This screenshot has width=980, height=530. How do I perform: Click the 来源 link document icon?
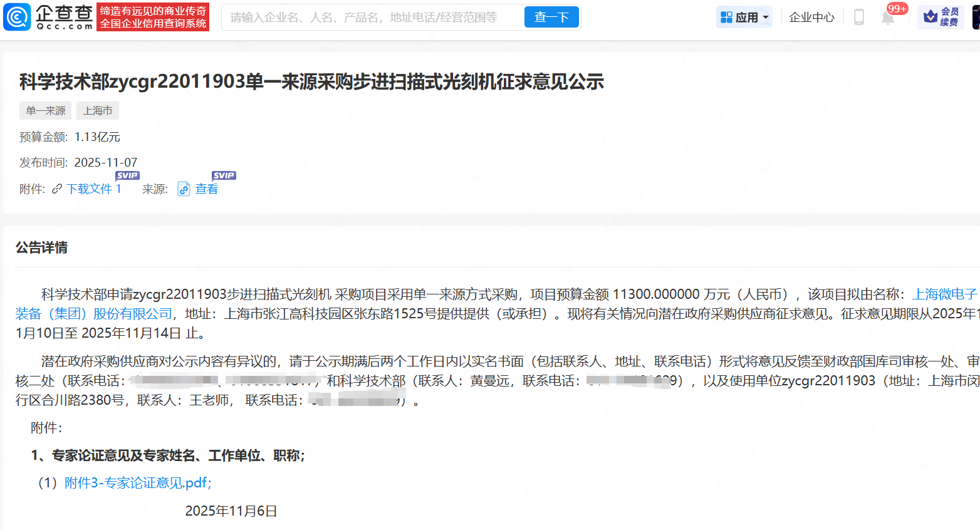183,189
